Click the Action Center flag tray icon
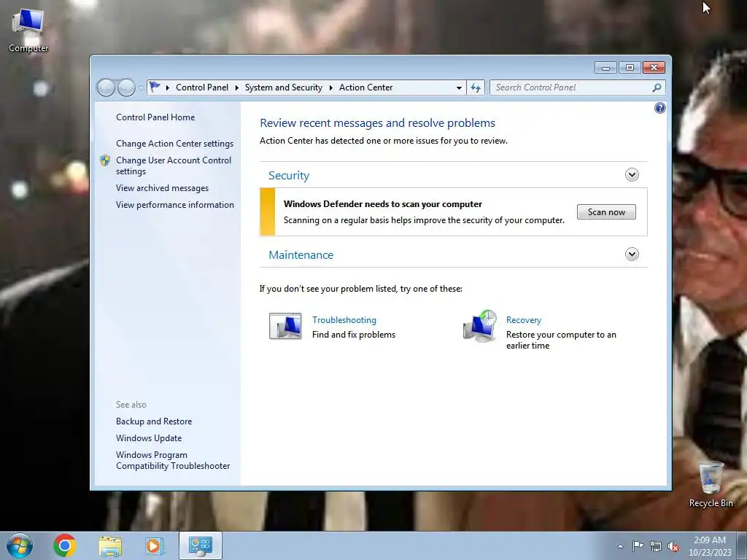Screen dimensions: 747x560 [x=638, y=546]
